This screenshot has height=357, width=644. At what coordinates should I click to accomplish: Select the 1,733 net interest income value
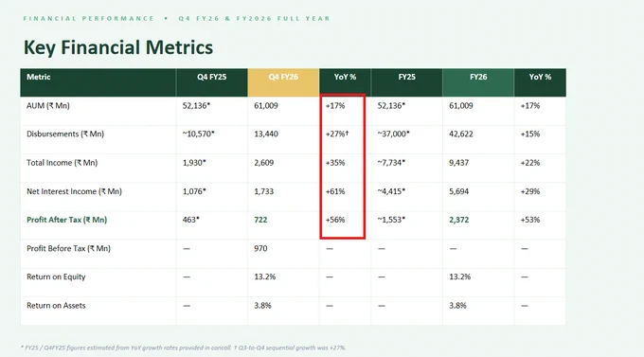263,191
